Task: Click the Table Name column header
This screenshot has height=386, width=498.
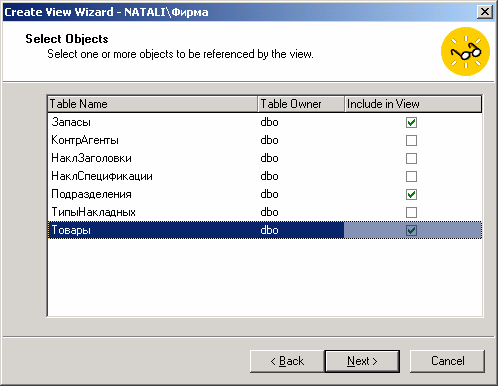Action: (x=153, y=104)
